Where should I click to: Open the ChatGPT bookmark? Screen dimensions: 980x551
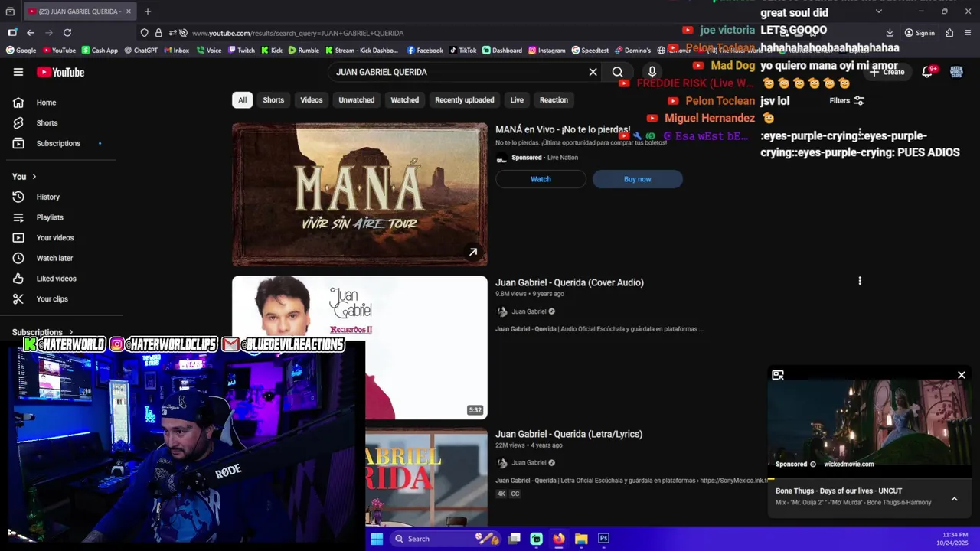pos(140,51)
